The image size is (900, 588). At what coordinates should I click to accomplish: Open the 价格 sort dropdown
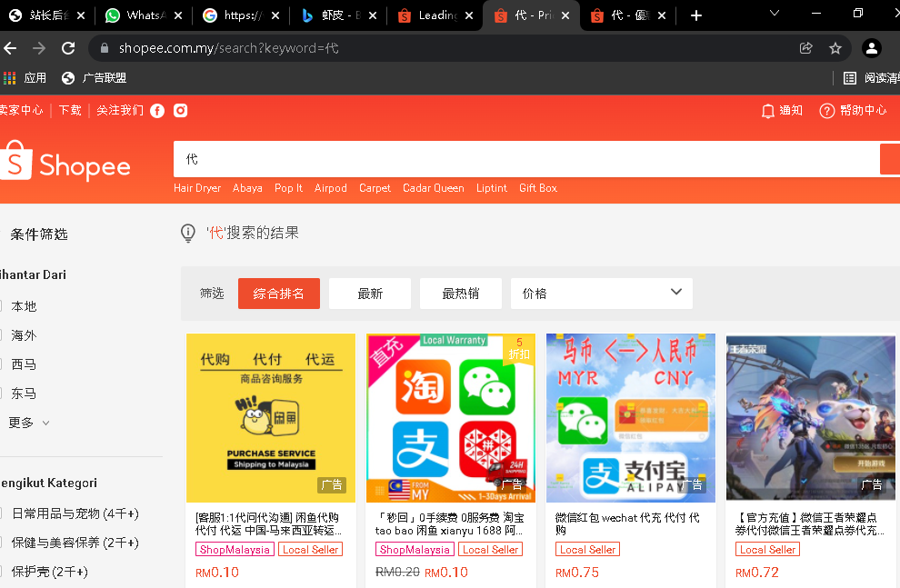coord(601,294)
